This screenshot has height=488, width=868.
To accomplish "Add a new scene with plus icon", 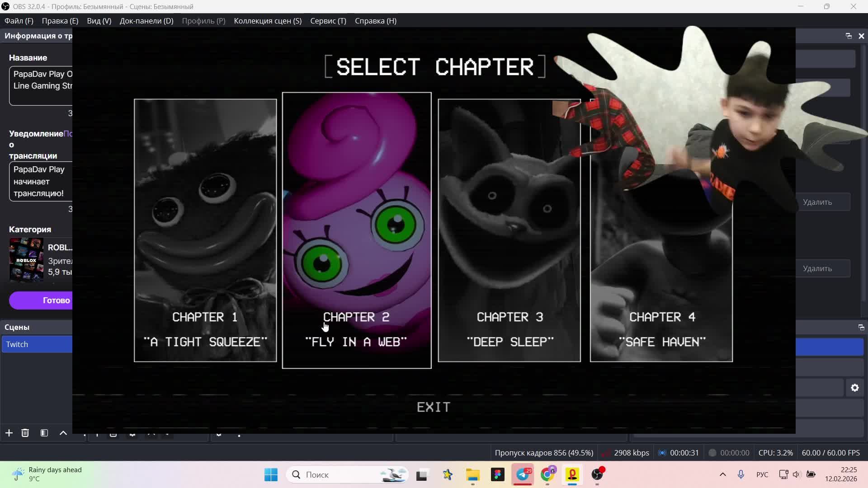I will 9,433.
